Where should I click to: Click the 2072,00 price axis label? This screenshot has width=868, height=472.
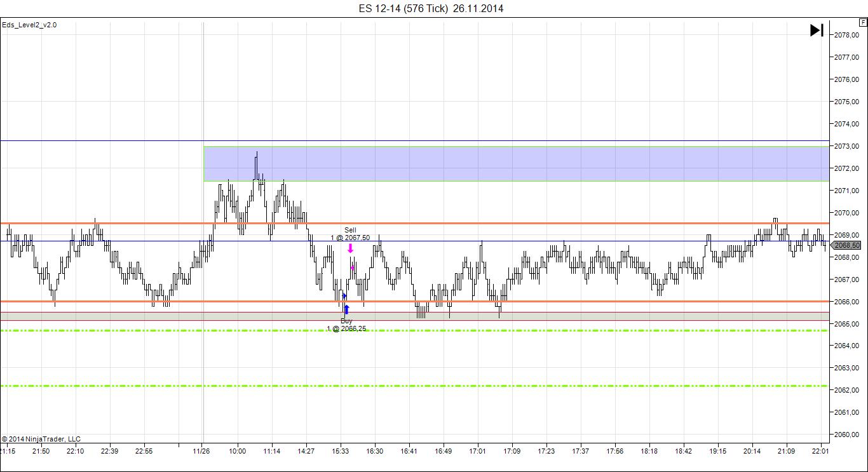[846, 168]
